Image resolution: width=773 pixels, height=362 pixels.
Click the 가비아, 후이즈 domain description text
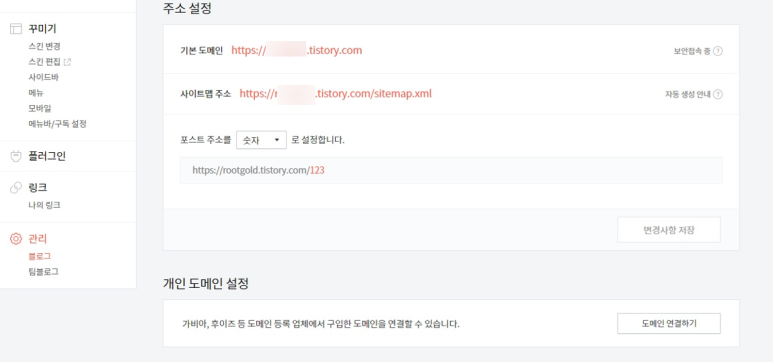click(321, 325)
